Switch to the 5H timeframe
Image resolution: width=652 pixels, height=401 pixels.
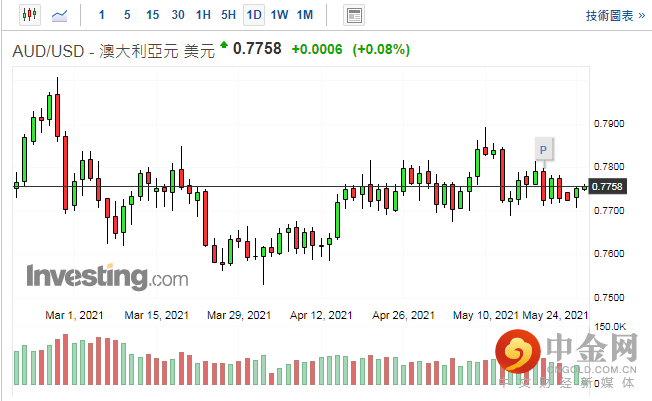point(228,15)
